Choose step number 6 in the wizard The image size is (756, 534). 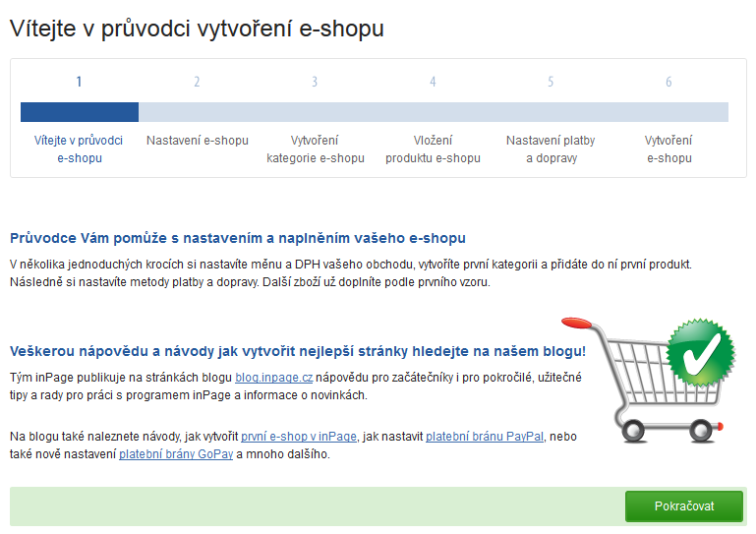[x=669, y=82]
